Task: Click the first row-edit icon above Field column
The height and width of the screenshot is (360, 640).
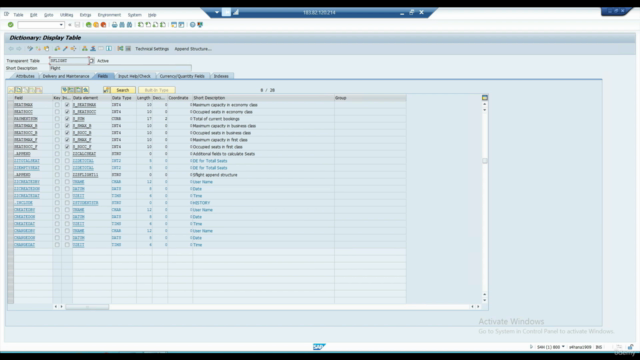Action: click(11, 90)
